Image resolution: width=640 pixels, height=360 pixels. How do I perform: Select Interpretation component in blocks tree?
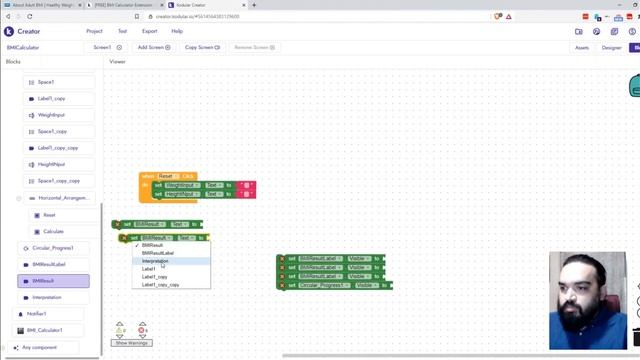coord(53,298)
